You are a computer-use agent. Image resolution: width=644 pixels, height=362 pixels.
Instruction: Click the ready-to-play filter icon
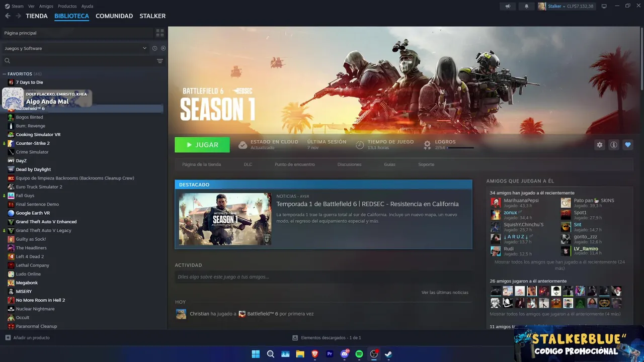[x=163, y=48]
